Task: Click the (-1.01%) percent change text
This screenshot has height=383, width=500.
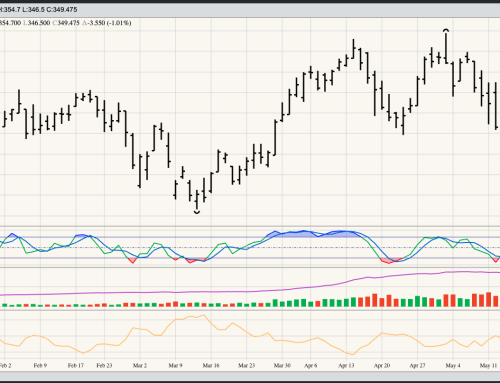Action: click(x=119, y=23)
